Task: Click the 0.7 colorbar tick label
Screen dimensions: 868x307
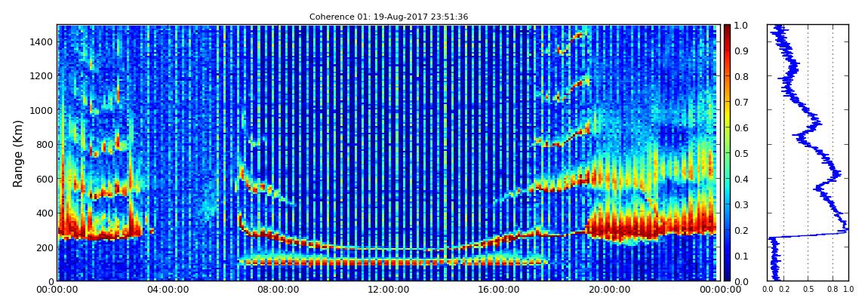Action: pos(740,103)
